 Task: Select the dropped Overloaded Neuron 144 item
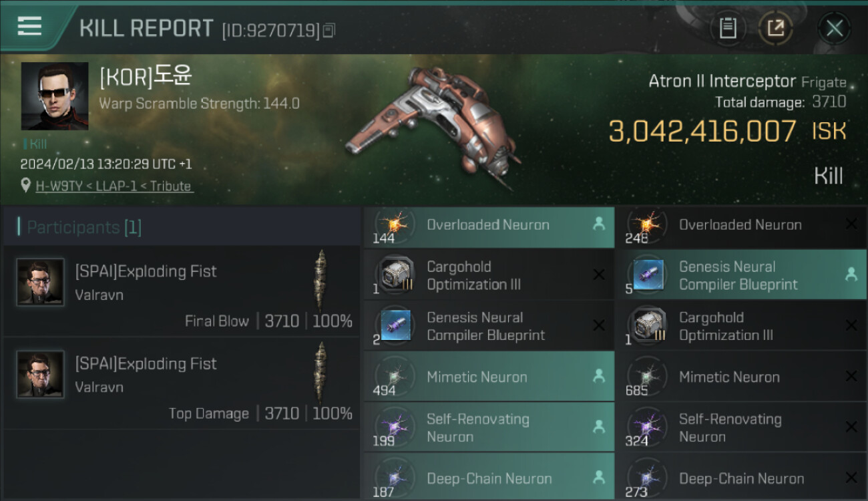click(x=488, y=225)
